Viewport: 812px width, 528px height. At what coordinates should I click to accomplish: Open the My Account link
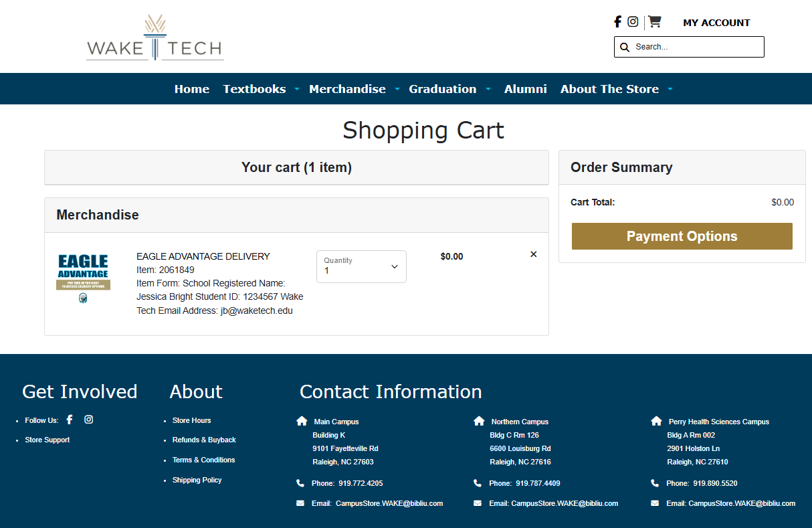[716, 23]
